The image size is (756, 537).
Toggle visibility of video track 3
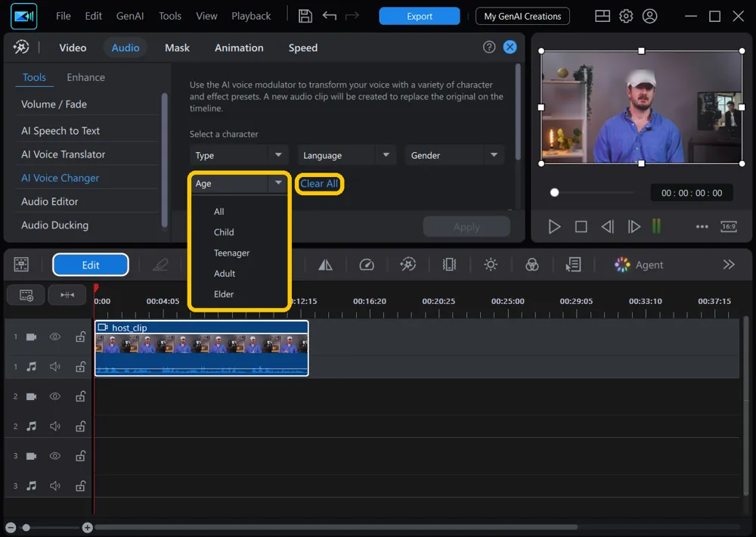click(55, 456)
